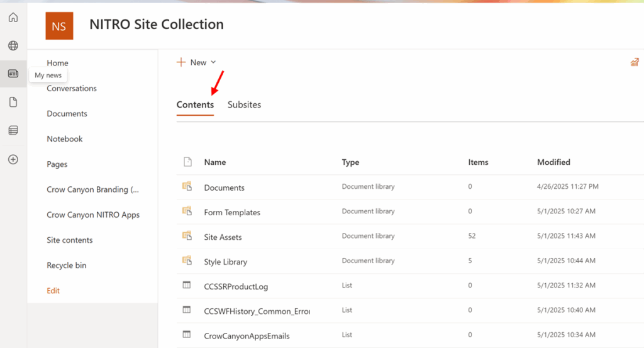Open Crow Canyon Branding navigation link
The image size is (644, 348).
pyautogui.click(x=93, y=189)
